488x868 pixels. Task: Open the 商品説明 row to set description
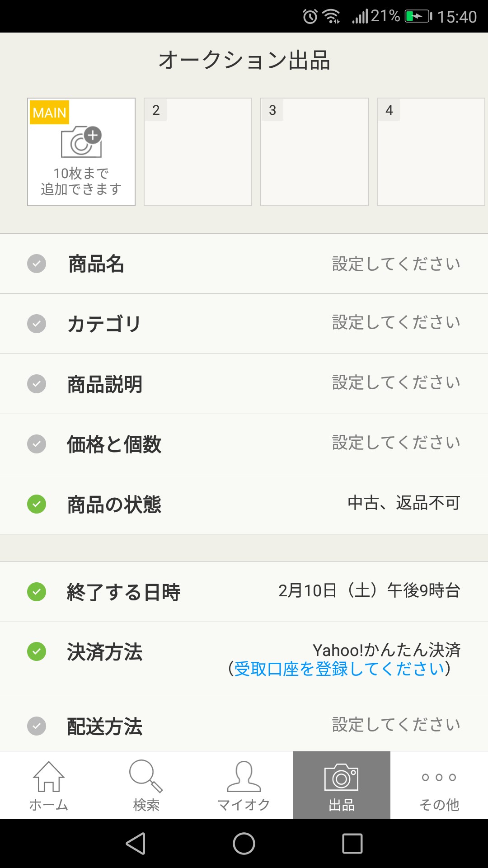[244, 384]
